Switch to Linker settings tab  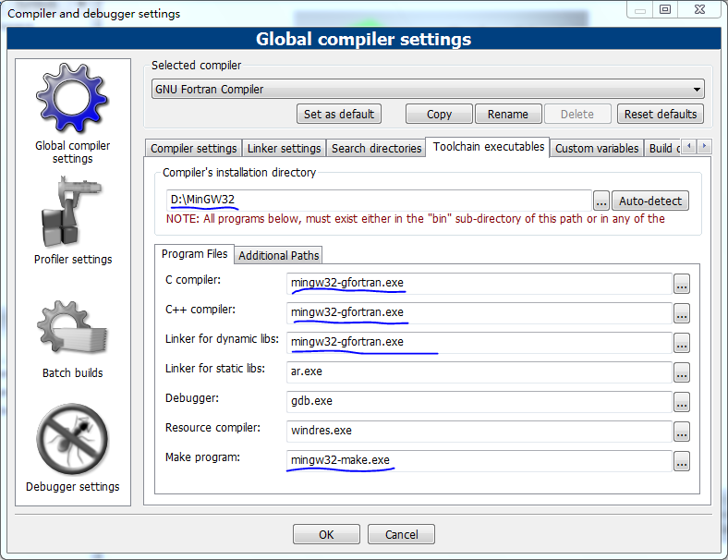[x=284, y=148]
